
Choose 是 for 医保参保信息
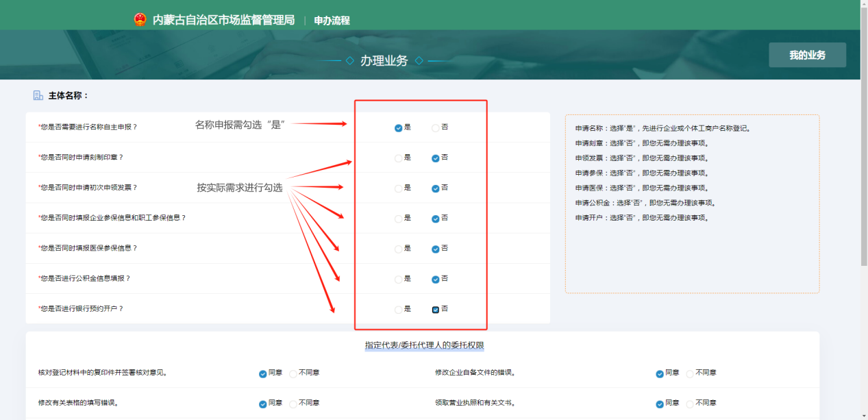point(399,249)
